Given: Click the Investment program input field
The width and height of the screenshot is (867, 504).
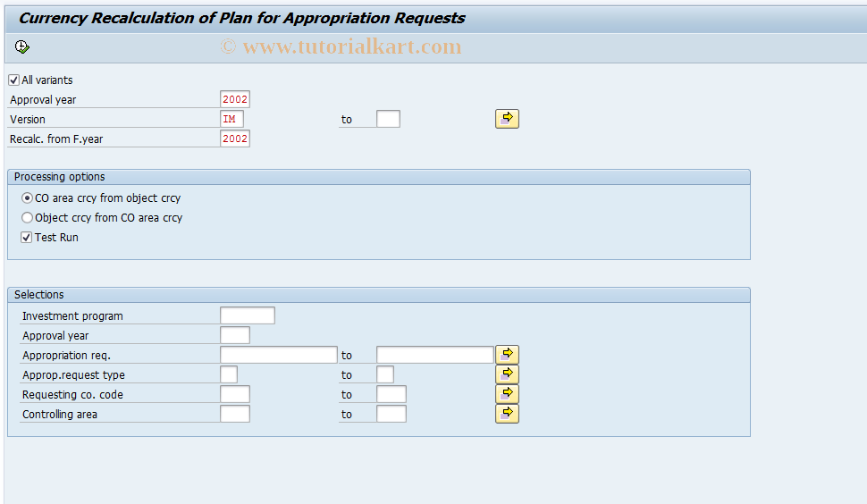Looking at the screenshot, I should coord(248,315).
